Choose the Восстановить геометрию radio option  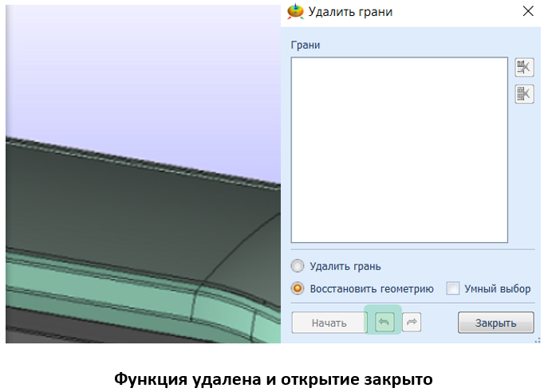tap(298, 288)
